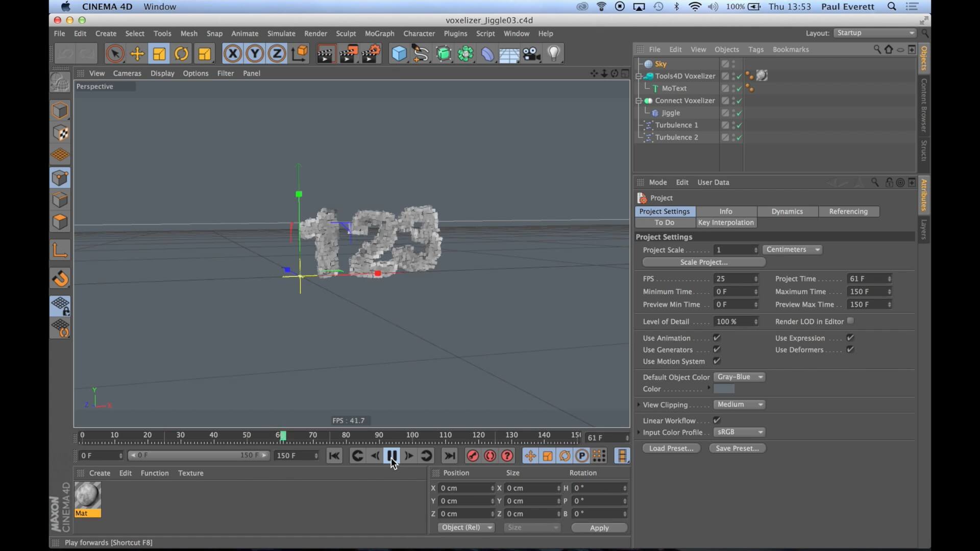The height and width of the screenshot is (551, 980).
Task: Open Centimeters unit dropdown
Action: coord(793,249)
